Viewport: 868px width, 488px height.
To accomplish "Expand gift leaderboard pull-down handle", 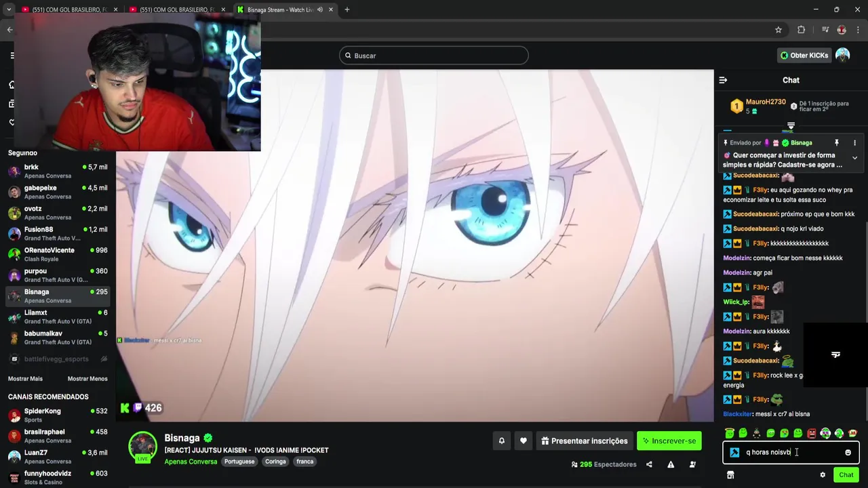I will 791,126.
